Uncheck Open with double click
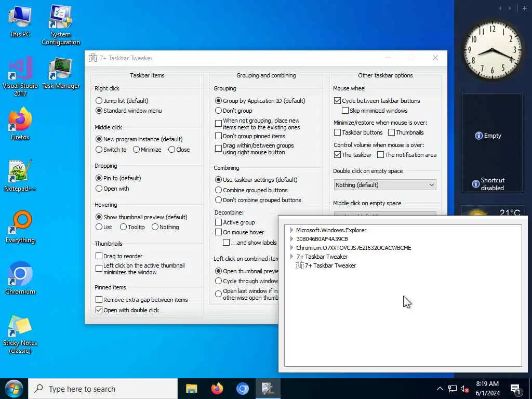The image size is (532, 399). 99,310
